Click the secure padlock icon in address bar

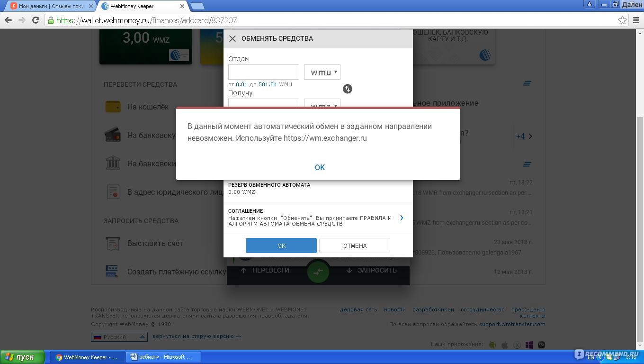51,20
